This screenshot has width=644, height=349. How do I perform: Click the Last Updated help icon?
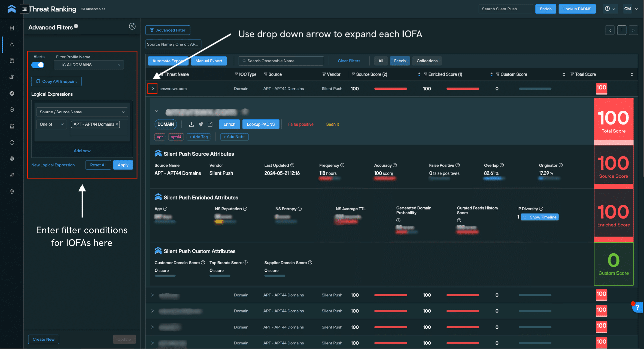point(292,165)
